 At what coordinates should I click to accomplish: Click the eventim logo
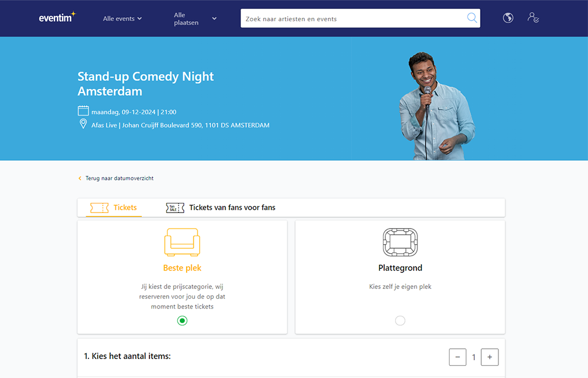tap(57, 18)
